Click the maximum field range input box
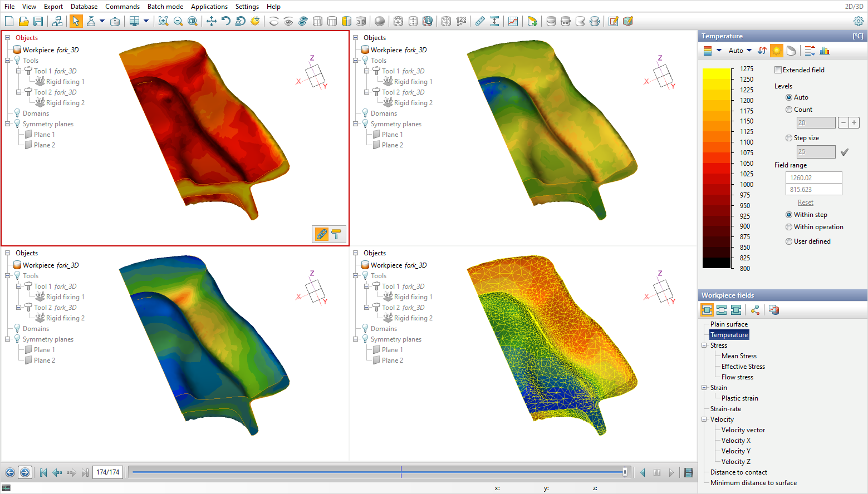The image size is (868, 494). (x=813, y=178)
